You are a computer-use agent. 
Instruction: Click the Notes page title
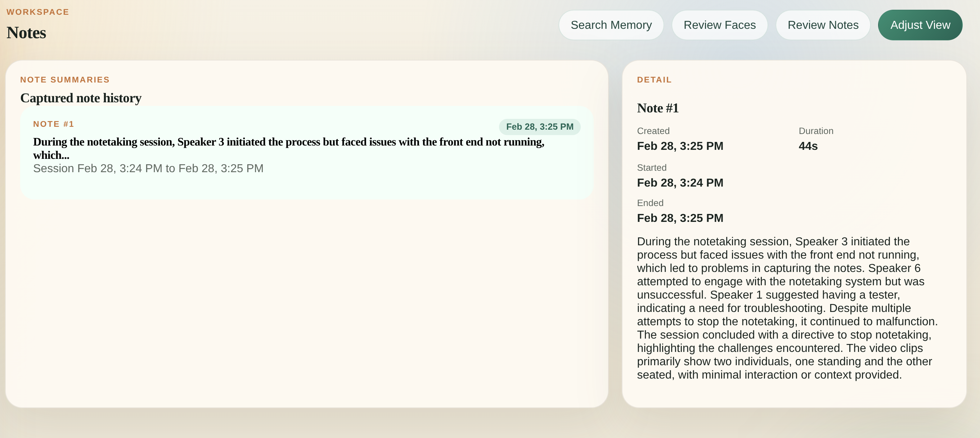[x=26, y=33]
